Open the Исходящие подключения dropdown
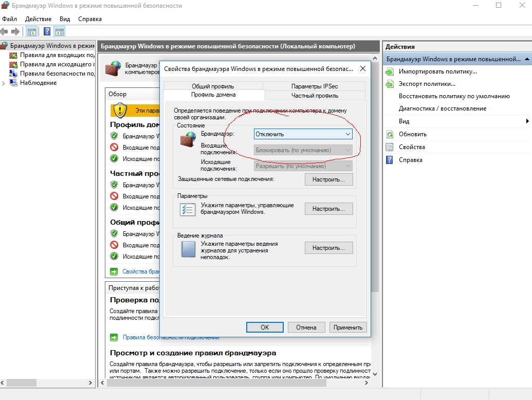 [x=303, y=166]
